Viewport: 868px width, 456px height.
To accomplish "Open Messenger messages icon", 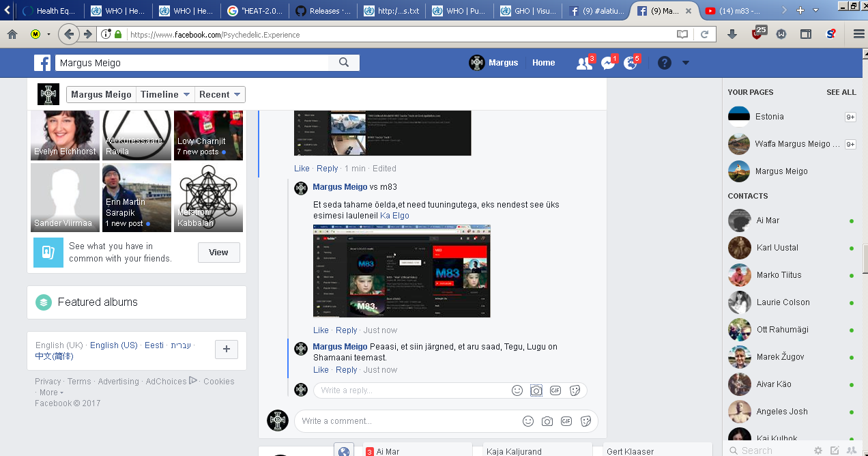I will point(608,63).
